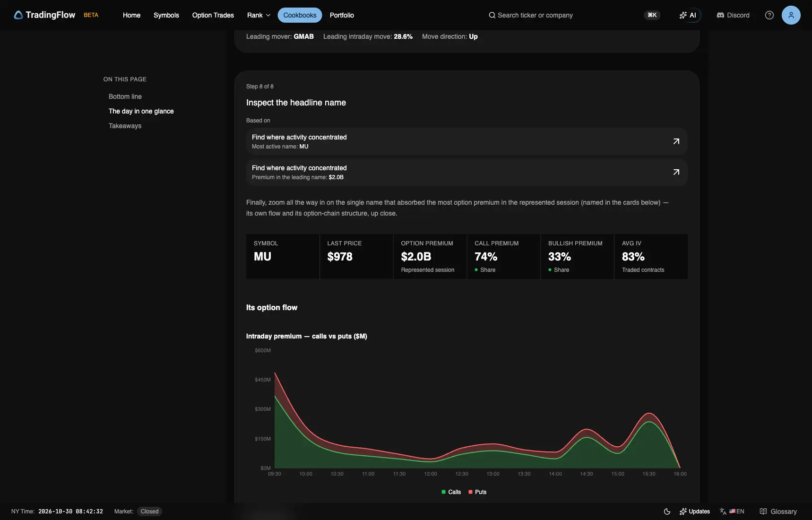Click the market 'Closed' status badge

pyautogui.click(x=149, y=511)
